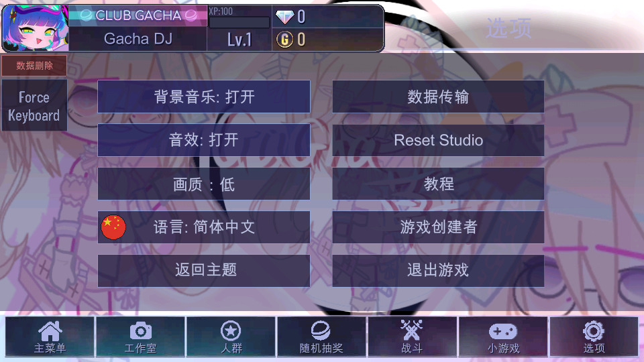The image size is (644, 362).
Task: Toggle 背景音乐 background music setting
Action: coord(204,97)
